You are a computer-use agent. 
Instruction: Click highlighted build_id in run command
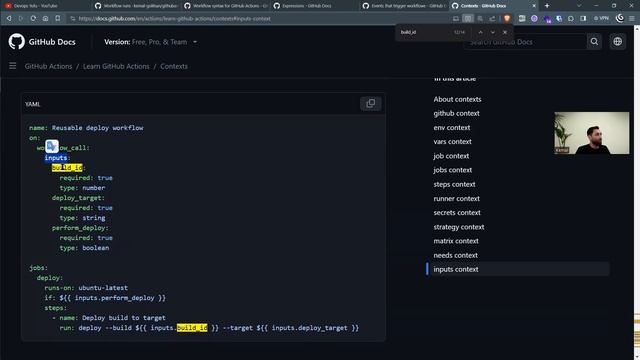pyautogui.click(x=192, y=328)
